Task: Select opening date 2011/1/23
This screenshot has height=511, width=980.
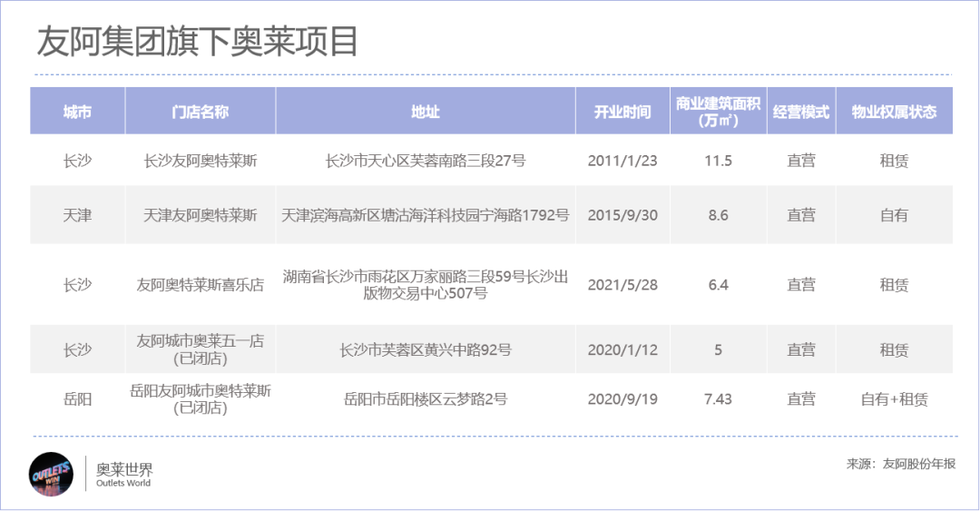Action: [622, 161]
